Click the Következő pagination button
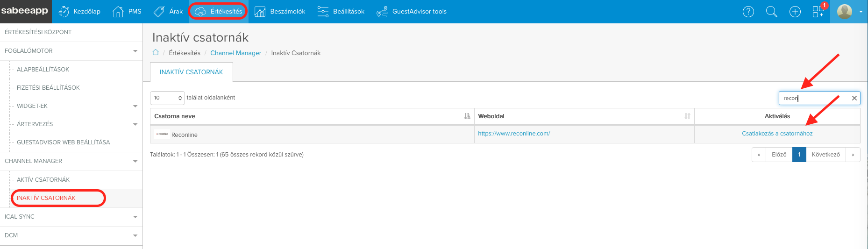The image size is (868, 249). (x=825, y=155)
